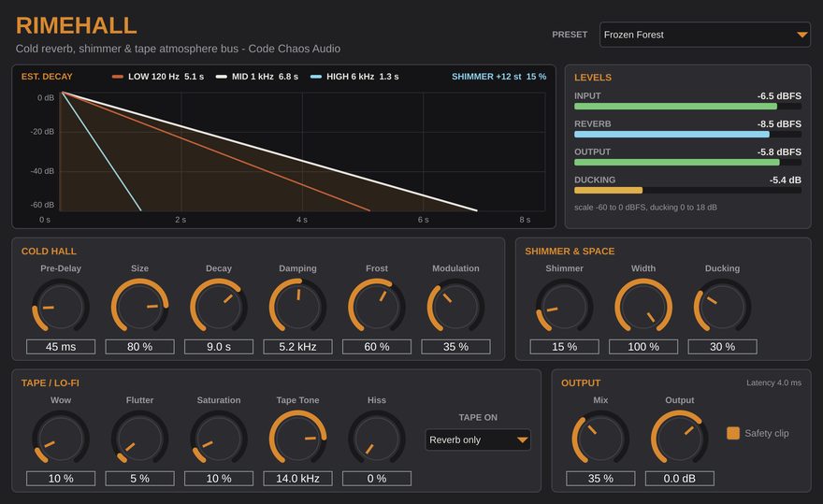This screenshot has height=504, width=823.
Task: Click the Decay value field 9.0 s
Action: [x=219, y=347]
